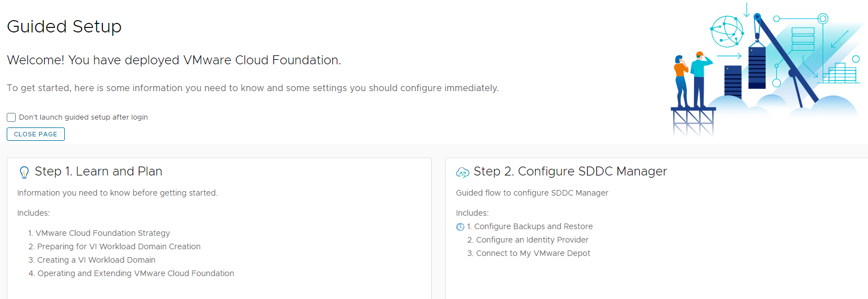The width and height of the screenshot is (868, 299).
Task: Enable Don't launch guided setup after login
Action: (11, 117)
